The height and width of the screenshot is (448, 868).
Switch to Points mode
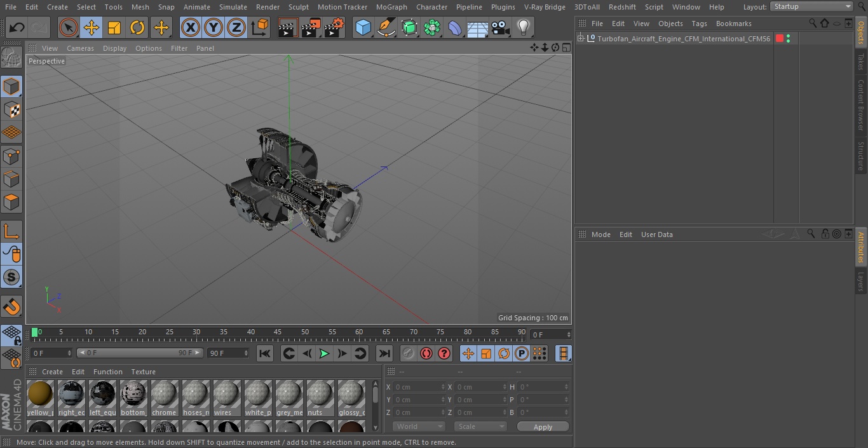(x=11, y=156)
